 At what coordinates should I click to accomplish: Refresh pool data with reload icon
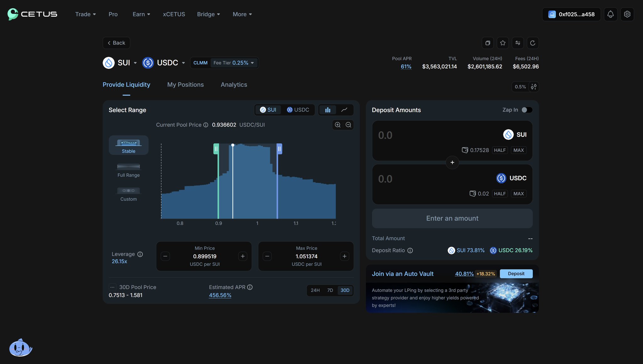click(x=533, y=43)
